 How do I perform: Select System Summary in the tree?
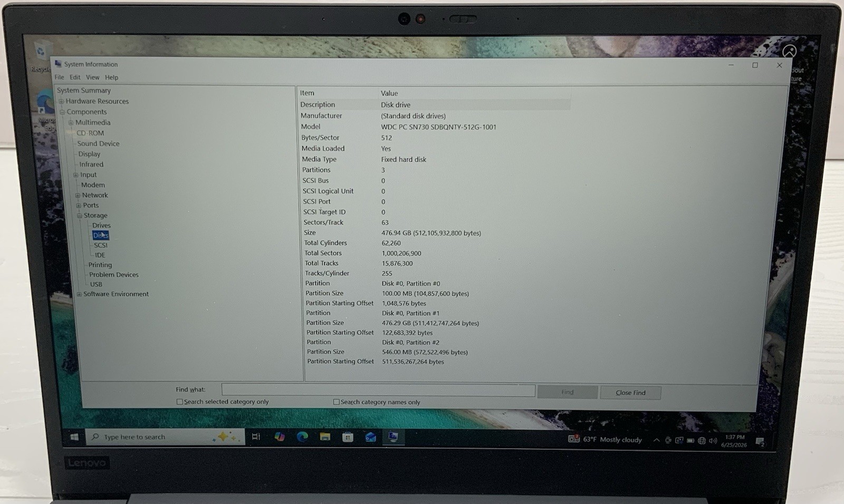click(84, 90)
